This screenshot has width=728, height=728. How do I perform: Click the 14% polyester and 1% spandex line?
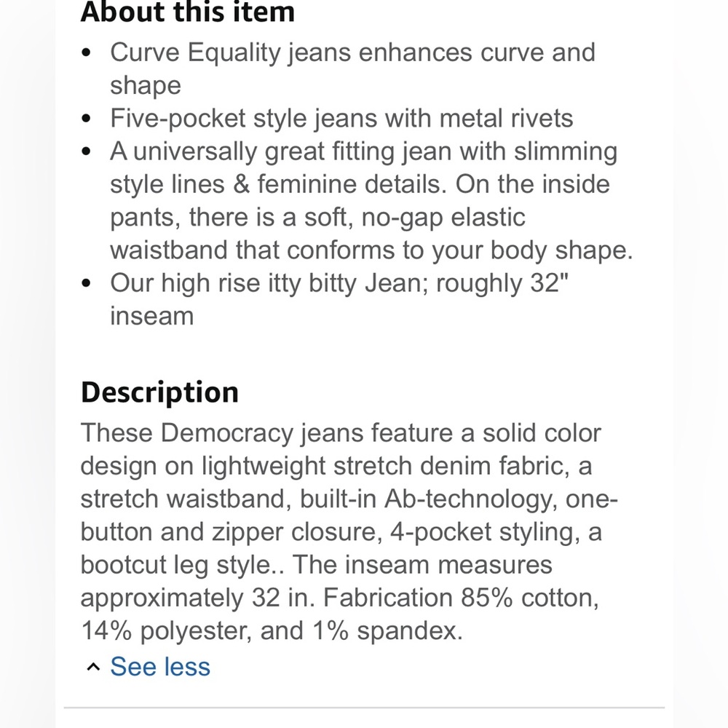pyautogui.click(x=272, y=631)
